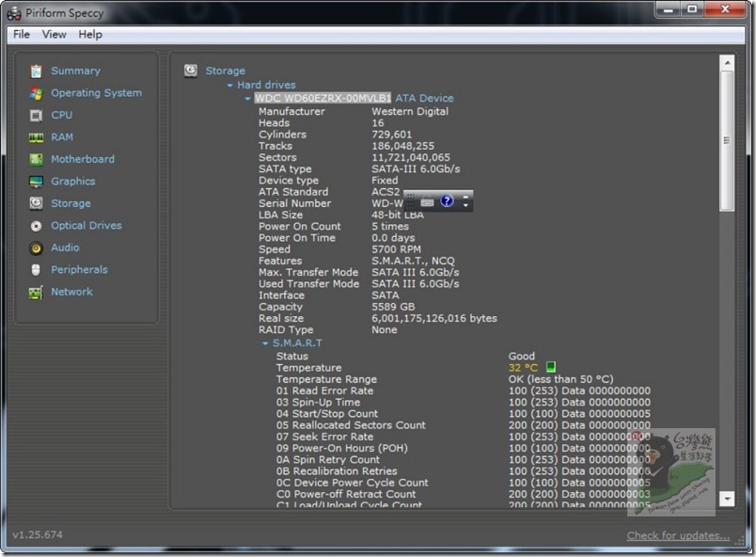Click the Temperature Range OK value
The height and width of the screenshot is (557, 756).
tap(560, 379)
